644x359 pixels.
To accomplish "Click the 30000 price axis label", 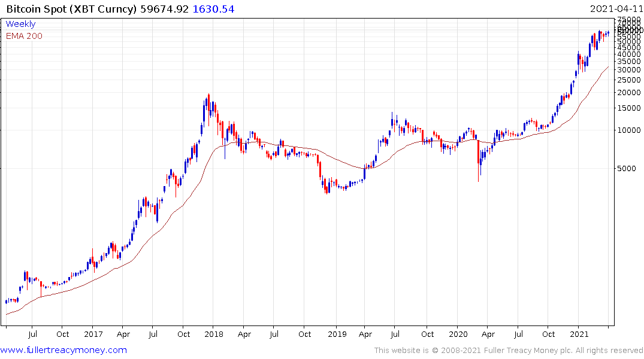I will pos(629,70).
